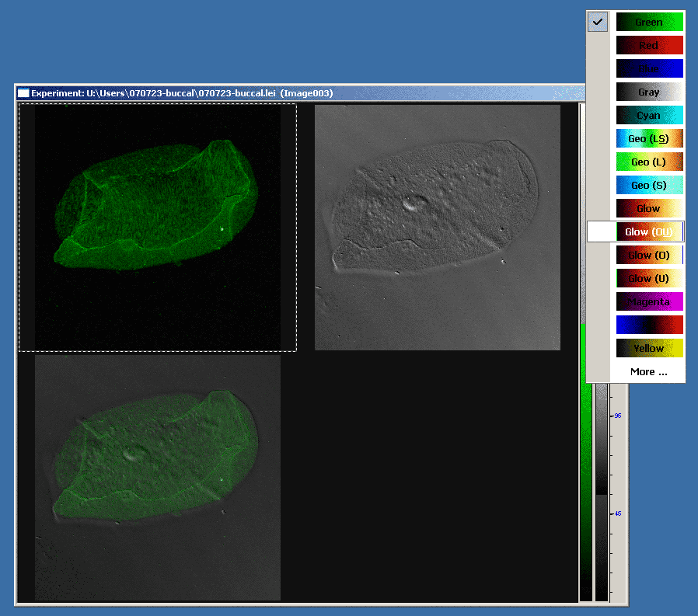Open More... for additional color tables
The width and height of the screenshot is (698, 616).
pyautogui.click(x=648, y=371)
